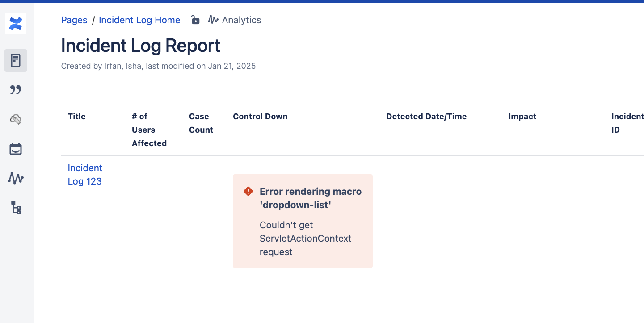Go to Pages breadcrumb link

(74, 20)
